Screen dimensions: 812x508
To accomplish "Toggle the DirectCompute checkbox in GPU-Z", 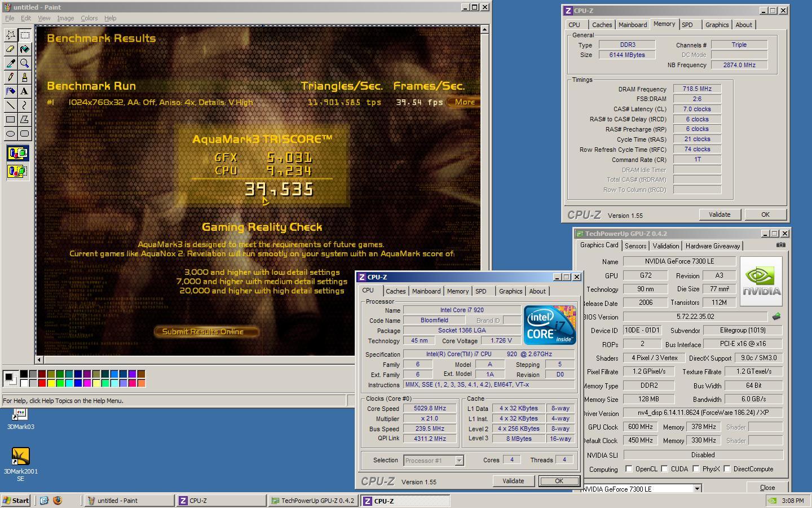I will pyautogui.click(x=727, y=469).
